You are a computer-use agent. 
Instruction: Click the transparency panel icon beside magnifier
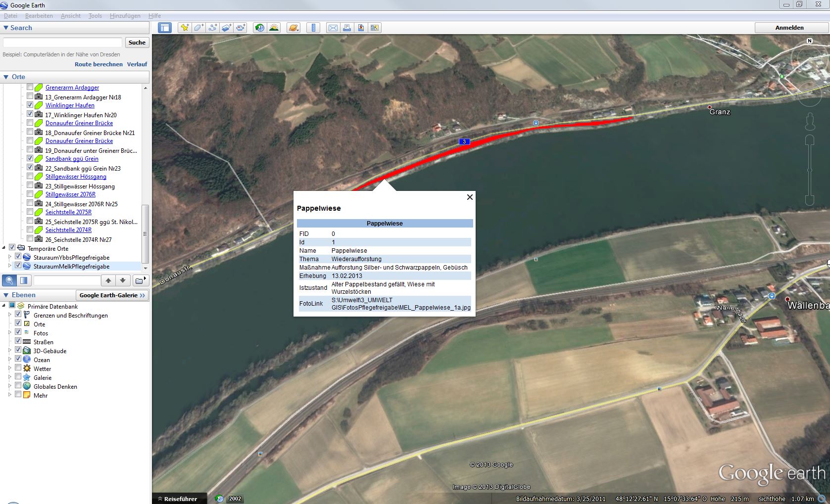pos(23,280)
